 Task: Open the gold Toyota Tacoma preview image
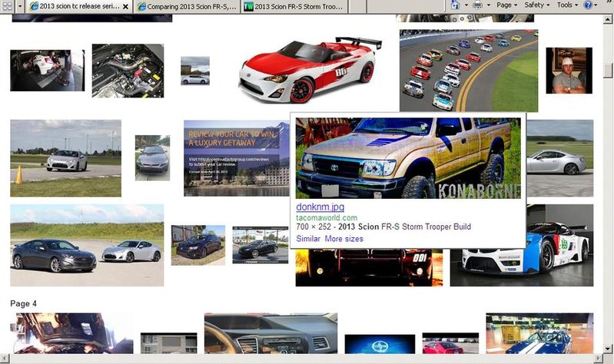408,158
